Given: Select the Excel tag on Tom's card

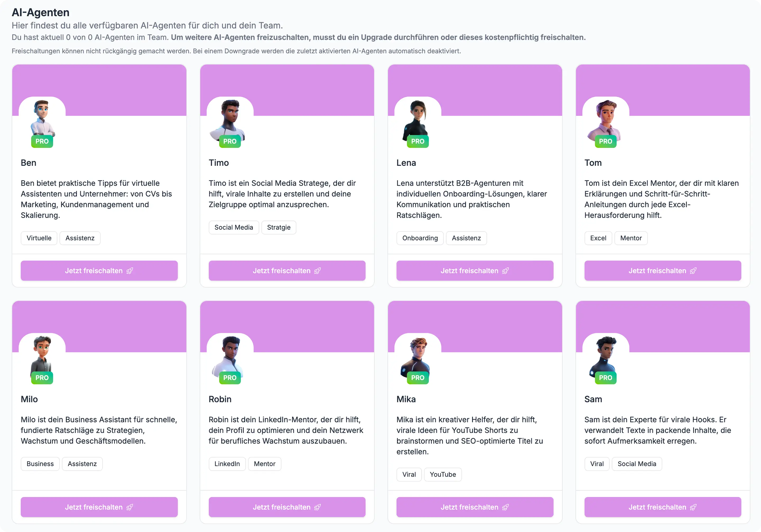Looking at the screenshot, I should pos(598,238).
